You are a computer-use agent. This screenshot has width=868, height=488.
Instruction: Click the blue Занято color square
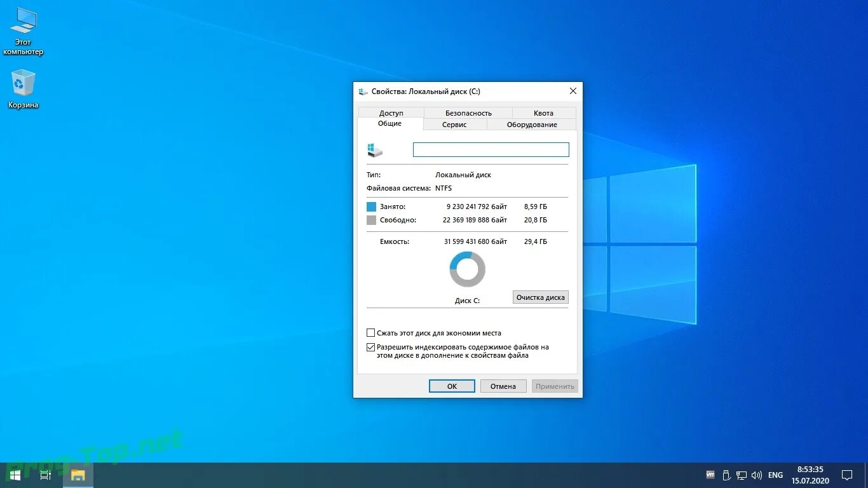point(372,207)
